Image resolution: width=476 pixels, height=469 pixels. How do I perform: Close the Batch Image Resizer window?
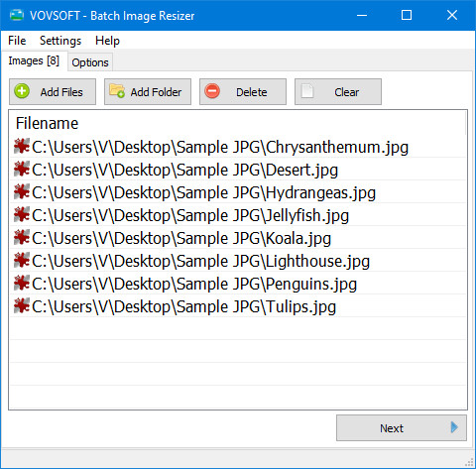click(x=452, y=15)
